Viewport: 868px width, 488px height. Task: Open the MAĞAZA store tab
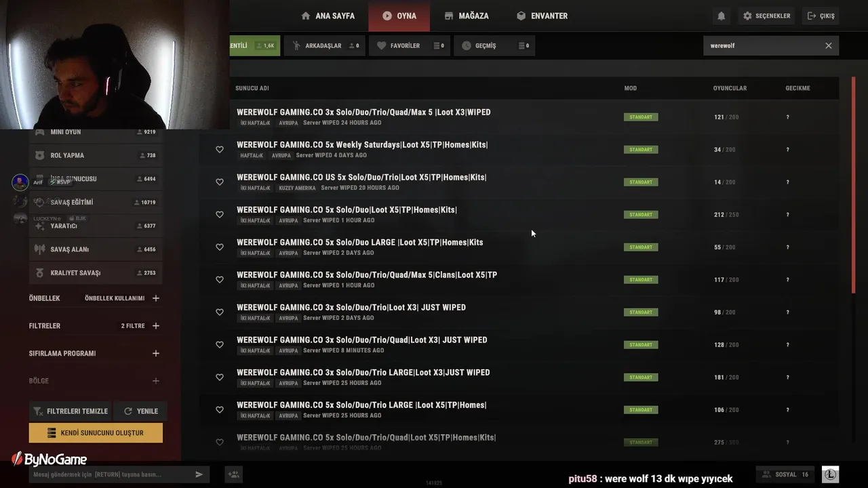467,16
